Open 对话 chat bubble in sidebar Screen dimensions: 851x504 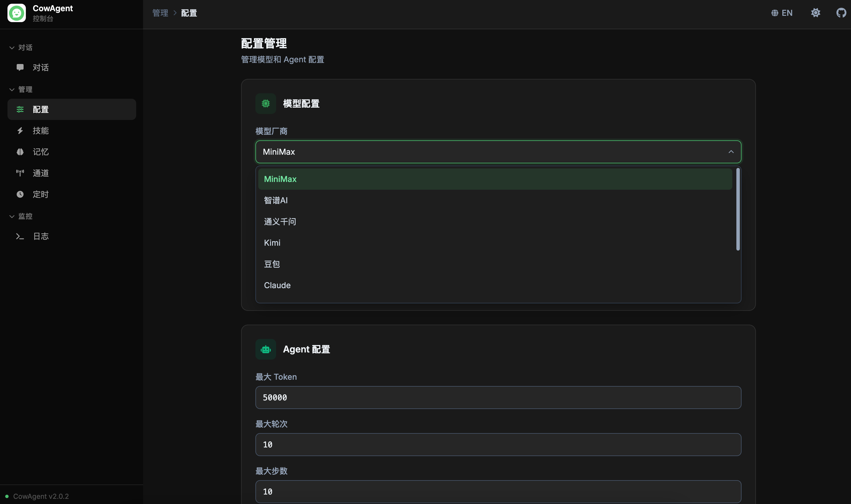tap(41, 67)
